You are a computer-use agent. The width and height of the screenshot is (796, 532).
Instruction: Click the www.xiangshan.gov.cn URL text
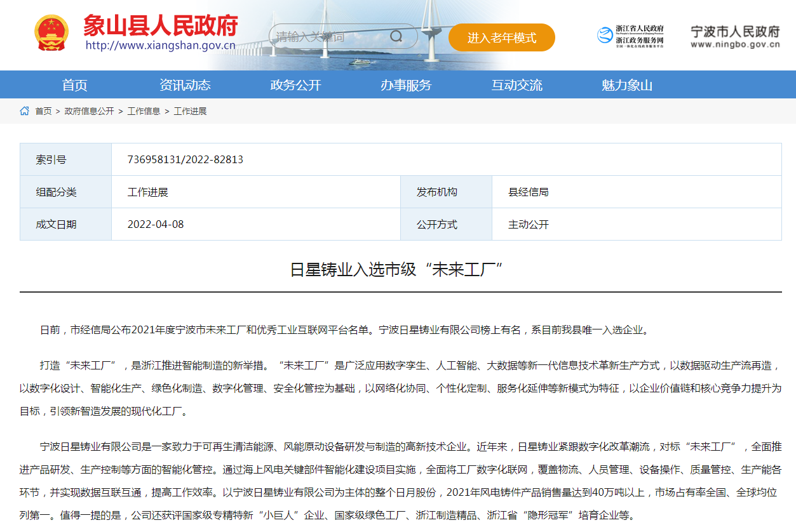coord(160,46)
